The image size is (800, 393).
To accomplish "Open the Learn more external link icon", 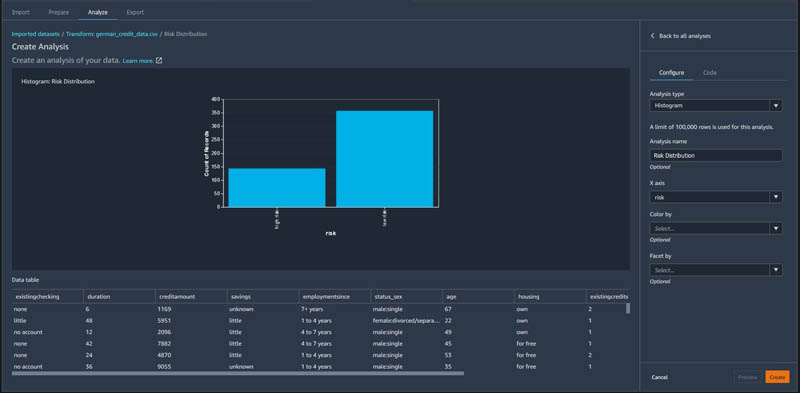I will [x=159, y=61].
